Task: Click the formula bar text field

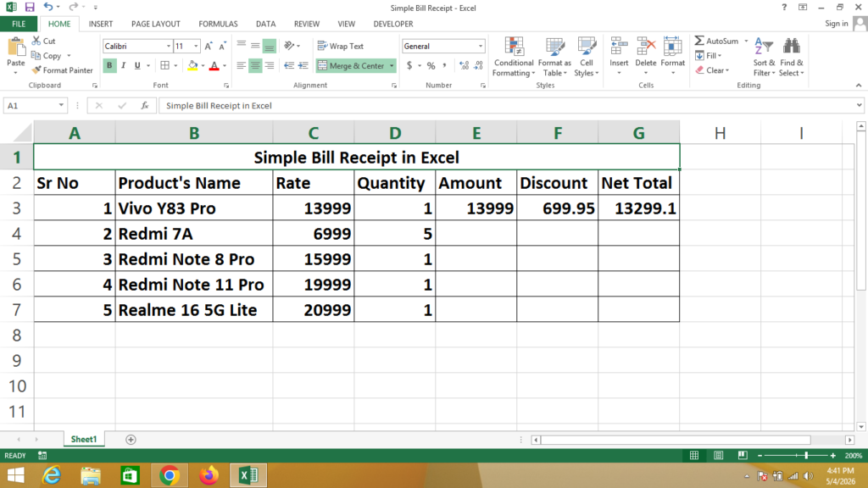Action: (507, 105)
